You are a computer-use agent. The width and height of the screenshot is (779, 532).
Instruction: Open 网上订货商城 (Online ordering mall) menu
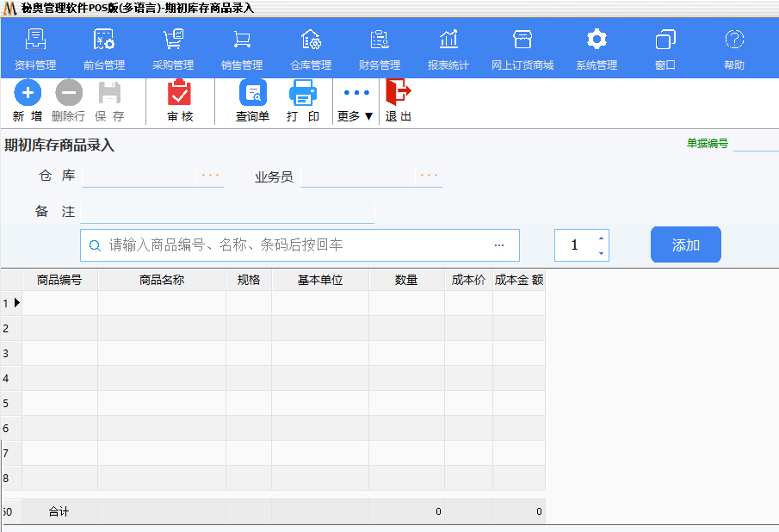(x=522, y=50)
